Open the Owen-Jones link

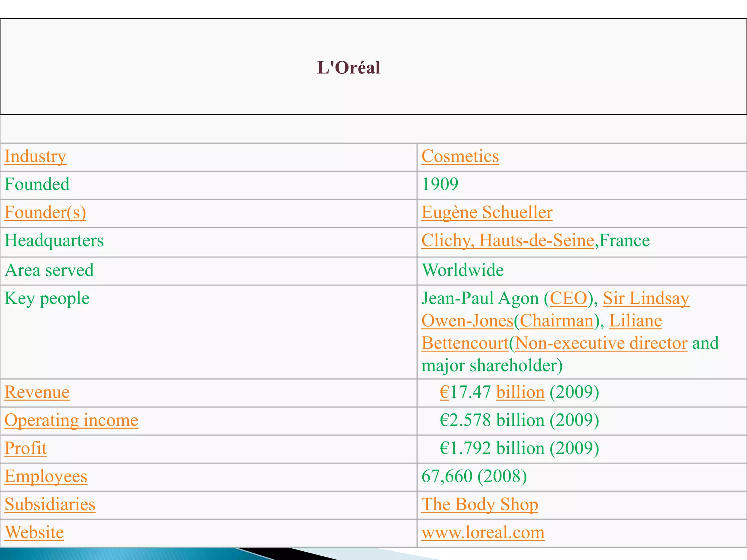point(467,321)
